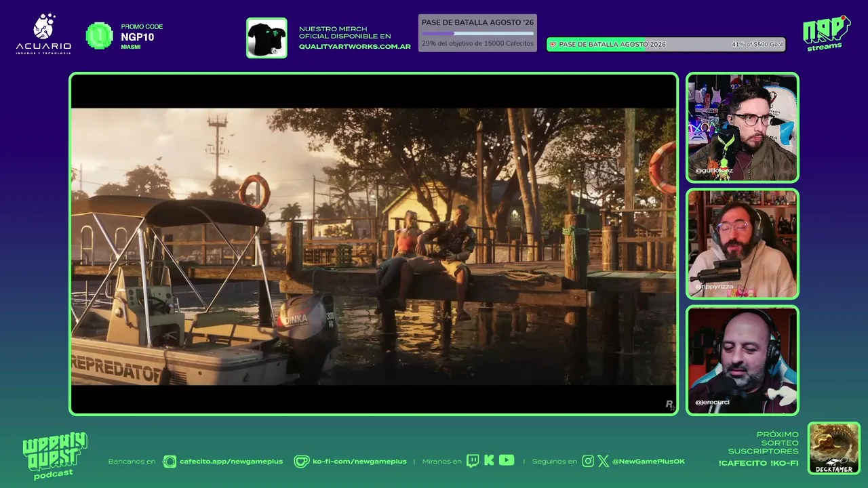The image size is (868, 488).
Task: Click the "41% of $500 Goal" text
Action: click(x=757, y=44)
